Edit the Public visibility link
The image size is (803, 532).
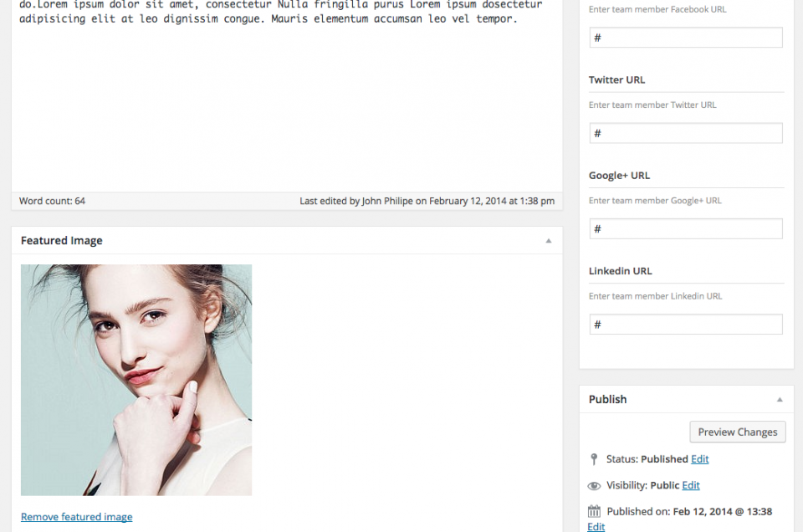click(x=690, y=485)
